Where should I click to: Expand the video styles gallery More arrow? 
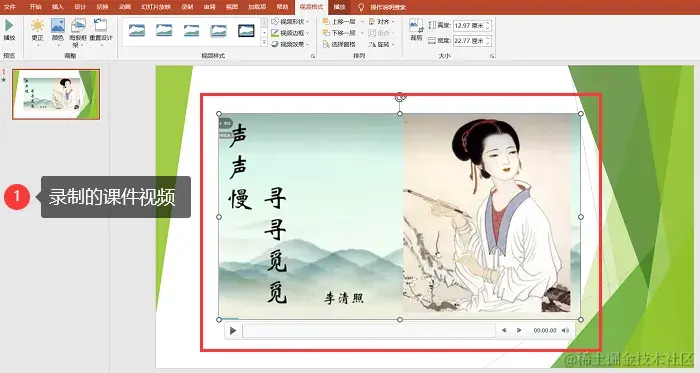(x=264, y=42)
